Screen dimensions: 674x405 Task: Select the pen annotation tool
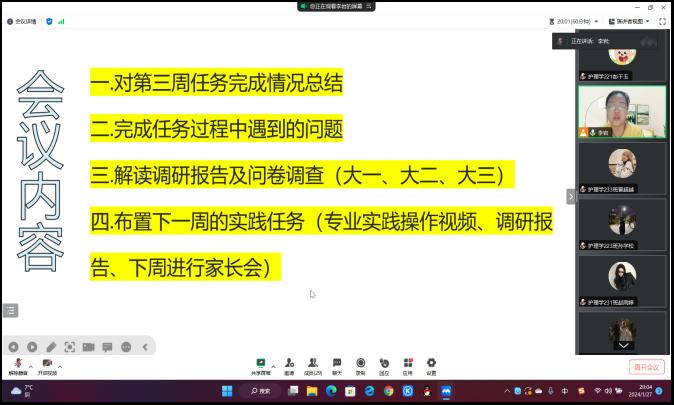tap(50, 347)
